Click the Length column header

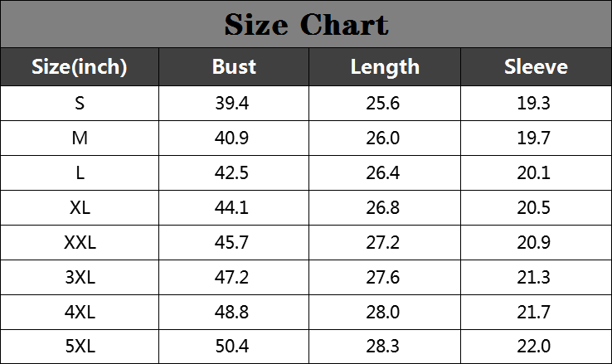(x=385, y=66)
